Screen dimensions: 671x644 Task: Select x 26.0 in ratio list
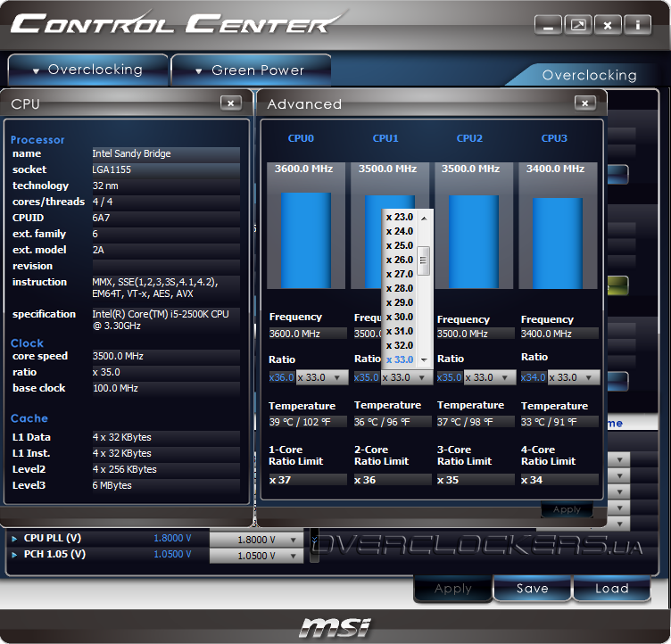tap(400, 260)
